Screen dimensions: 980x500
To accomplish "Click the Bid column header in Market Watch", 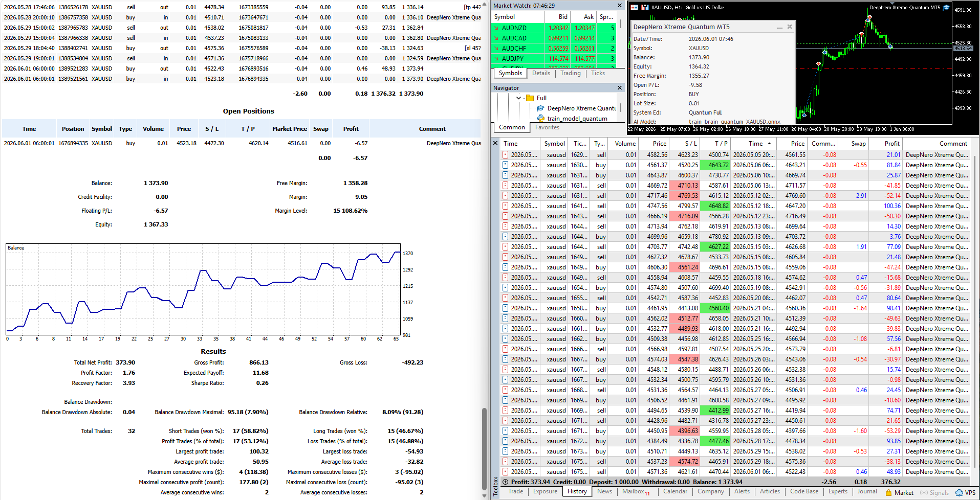I will (x=557, y=17).
